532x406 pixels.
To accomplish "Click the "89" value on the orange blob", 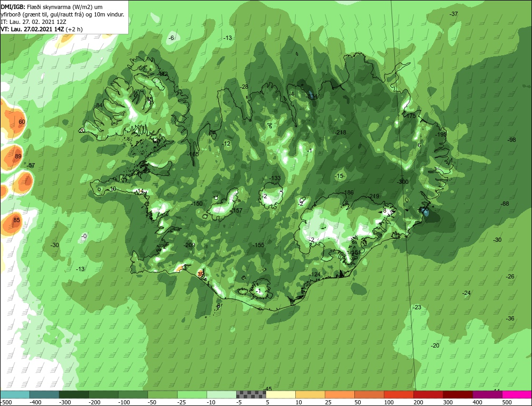I will (18, 156).
